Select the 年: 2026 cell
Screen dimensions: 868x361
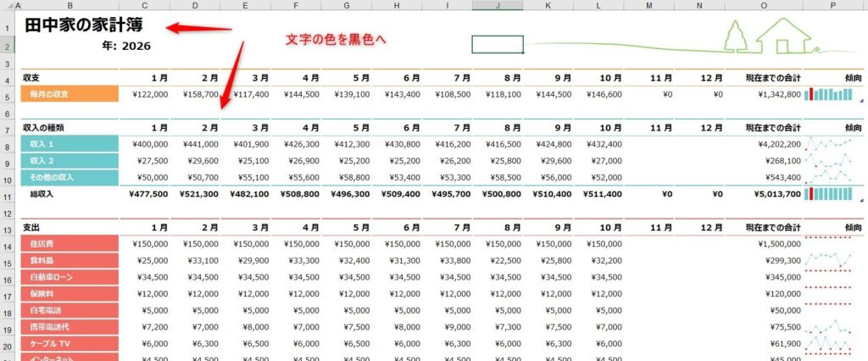126,46
